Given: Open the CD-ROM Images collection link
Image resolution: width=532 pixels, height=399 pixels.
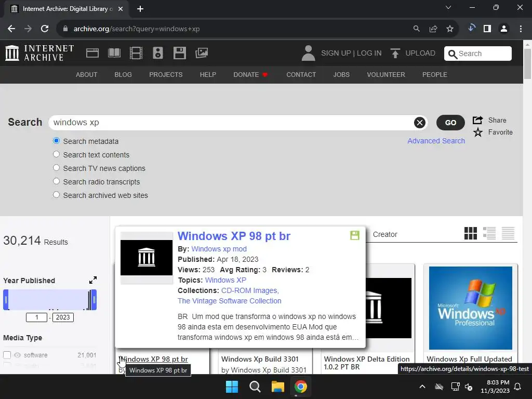Looking at the screenshot, I should click(x=250, y=291).
